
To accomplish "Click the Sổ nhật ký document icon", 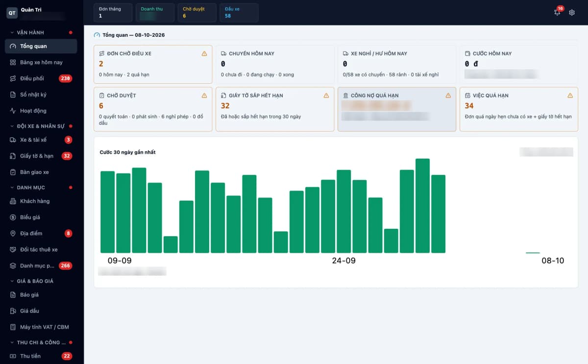I will 13,95.
